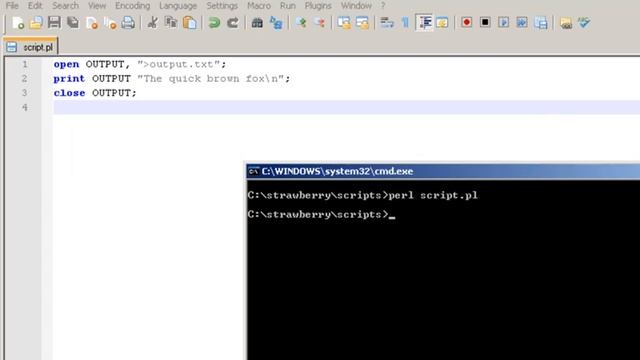The width and height of the screenshot is (640, 360).
Task: Click 'perl script.pl' command text in cmd
Action: [433, 196]
